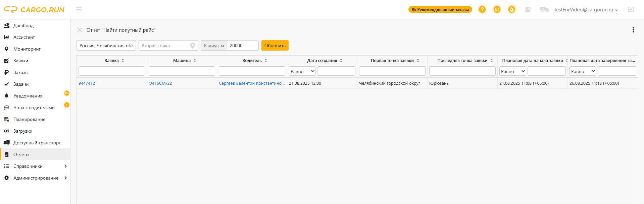644x204 pixels.
Task: Click the hamburger menu icon
Action: (x=79, y=9)
